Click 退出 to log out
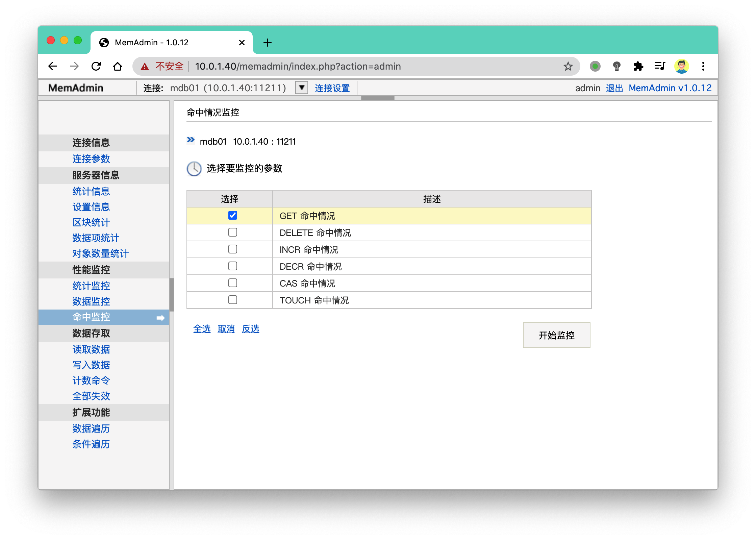756x540 pixels. (x=614, y=88)
